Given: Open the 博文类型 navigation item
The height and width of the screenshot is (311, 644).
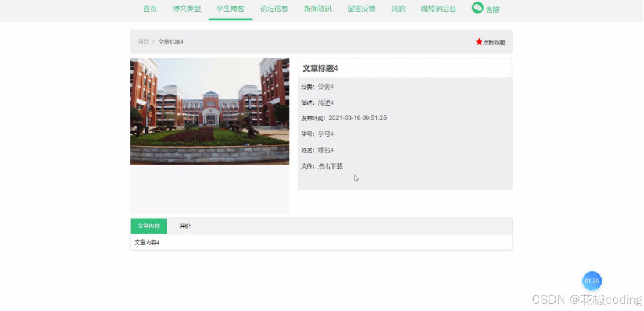Looking at the screenshot, I should point(187,9).
